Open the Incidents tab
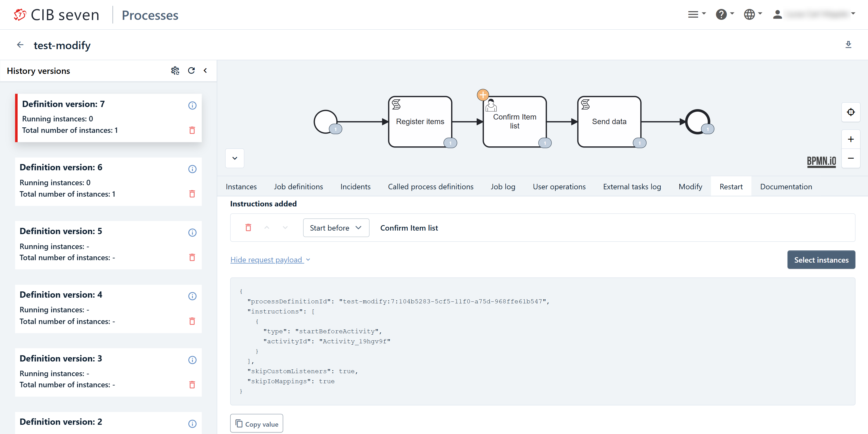Image resolution: width=868 pixels, height=434 pixels. click(x=355, y=187)
